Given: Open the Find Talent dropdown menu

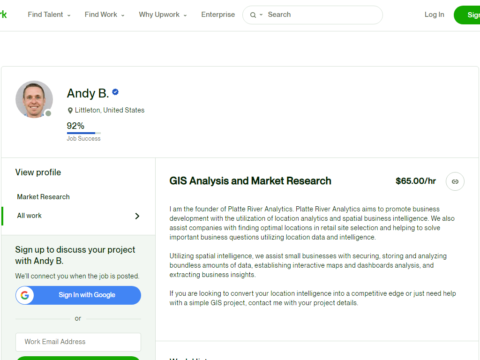Looking at the screenshot, I should click(x=49, y=15).
